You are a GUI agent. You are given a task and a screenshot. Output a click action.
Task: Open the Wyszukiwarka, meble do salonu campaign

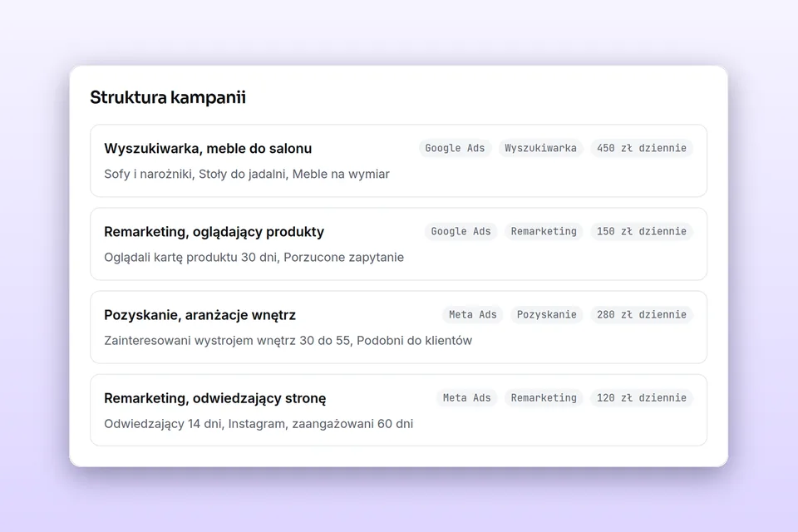pyautogui.click(x=398, y=160)
